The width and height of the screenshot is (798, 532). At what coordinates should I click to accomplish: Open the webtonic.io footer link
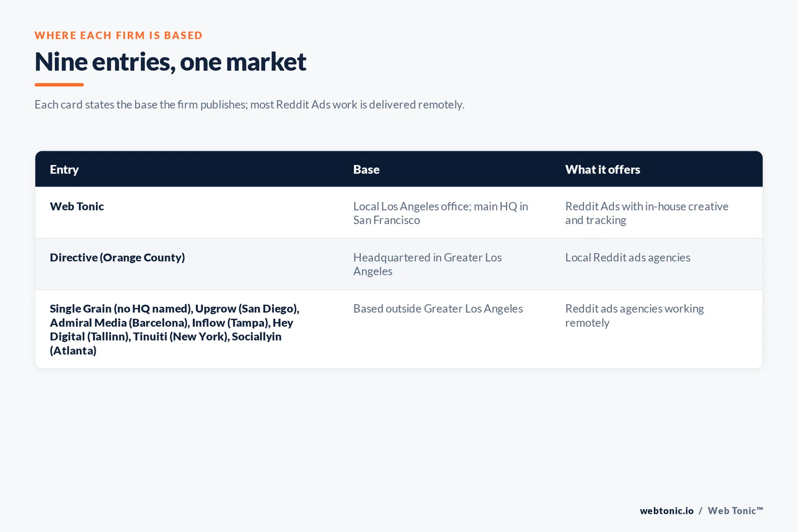tap(666, 511)
